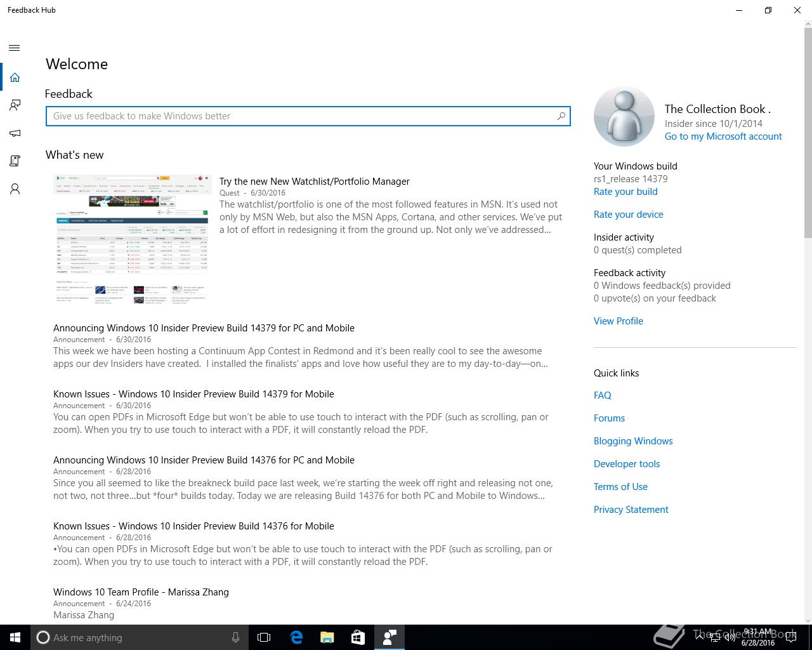Image resolution: width=812 pixels, height=650 pixels.
Task: Open the Profile person icon in sidebar
Action: [x=15, y=189]
